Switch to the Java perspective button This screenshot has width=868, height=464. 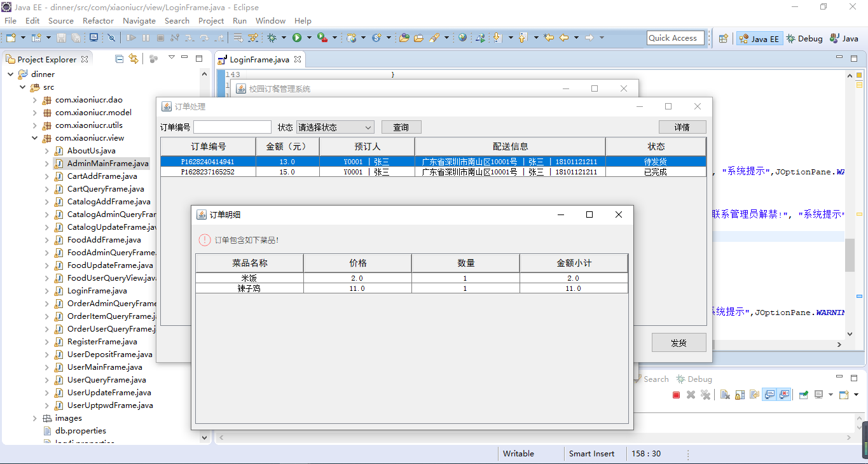[x=844, y=39]
